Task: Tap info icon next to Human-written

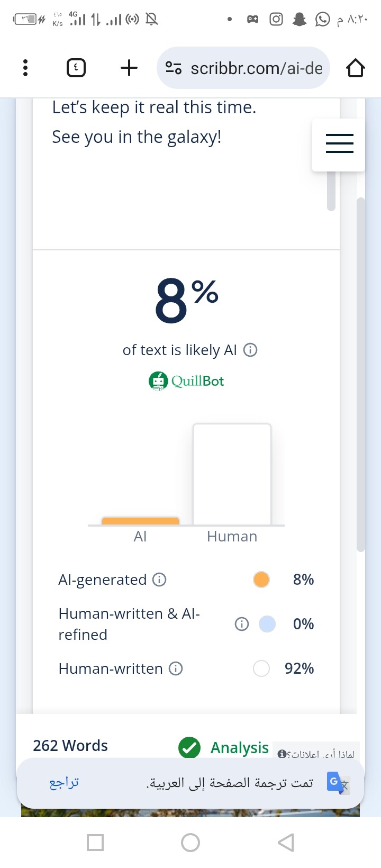Action: pyautogui.click(x=176, y=668)
